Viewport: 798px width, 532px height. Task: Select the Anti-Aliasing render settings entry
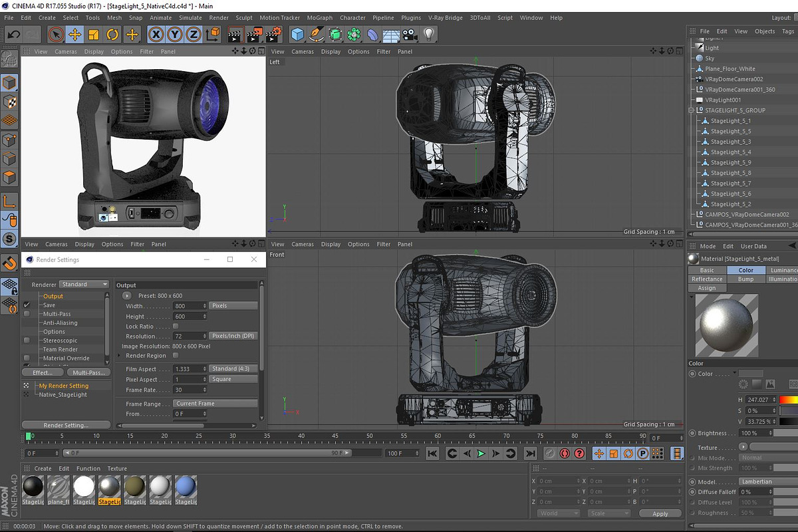pos(61,323)
